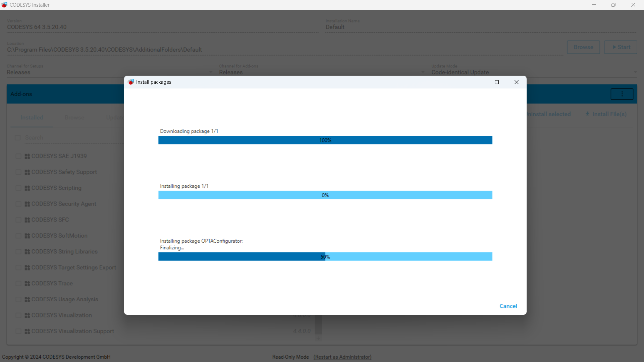
Task: Check the CODESYS String Libraries checkbox
Action: (18, 252)
